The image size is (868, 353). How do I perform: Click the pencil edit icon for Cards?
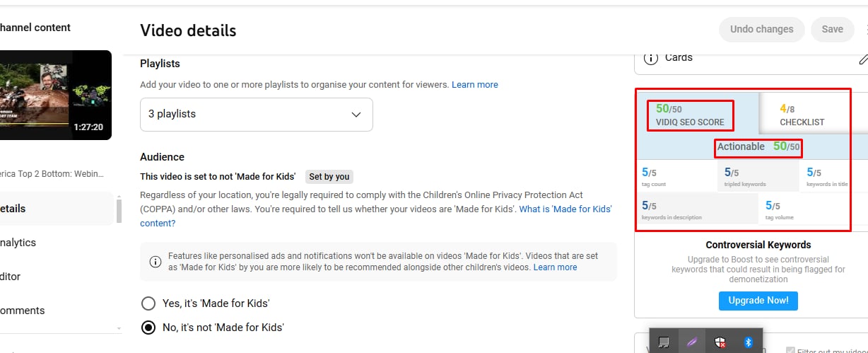[863, 59]
